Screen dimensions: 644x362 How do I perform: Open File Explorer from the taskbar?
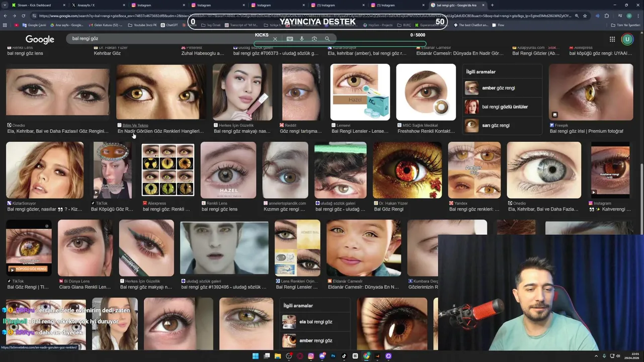coord(277,356)
